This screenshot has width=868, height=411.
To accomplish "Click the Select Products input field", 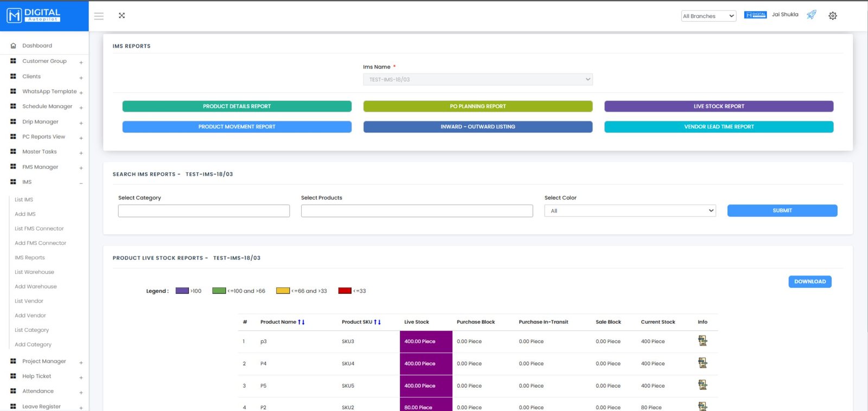I will pos(417,211).
